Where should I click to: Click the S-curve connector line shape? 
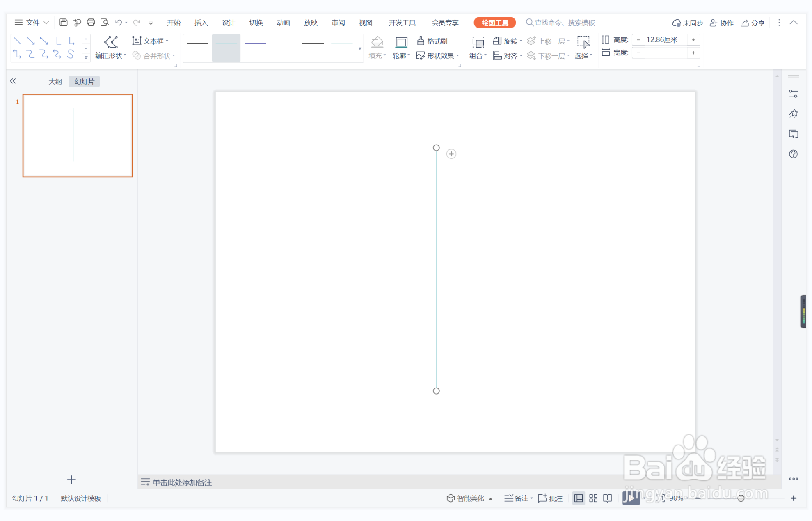point(71,54)
